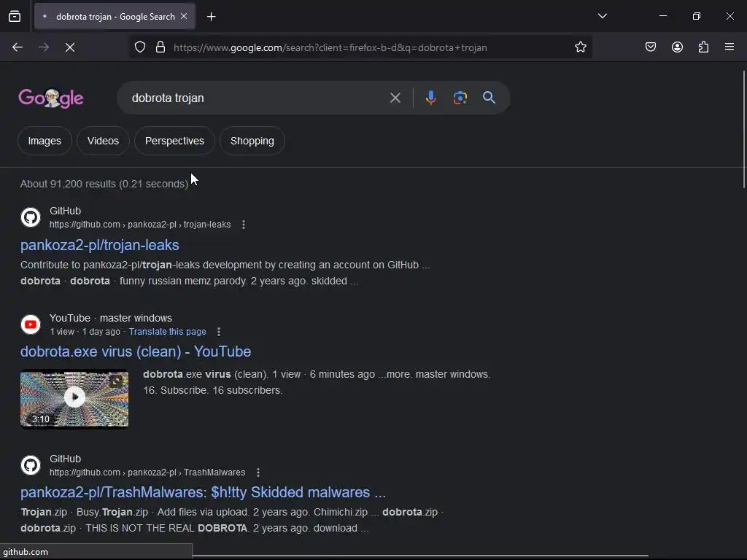
Task: Open pankoza2-pl/TrashMalwares link
Action: point(203,492)
